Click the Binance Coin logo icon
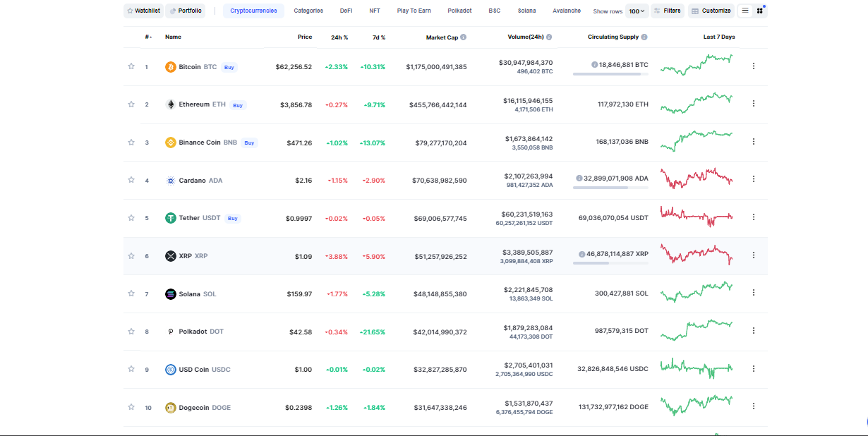868x436 pixels. click(x=171, y=143)
